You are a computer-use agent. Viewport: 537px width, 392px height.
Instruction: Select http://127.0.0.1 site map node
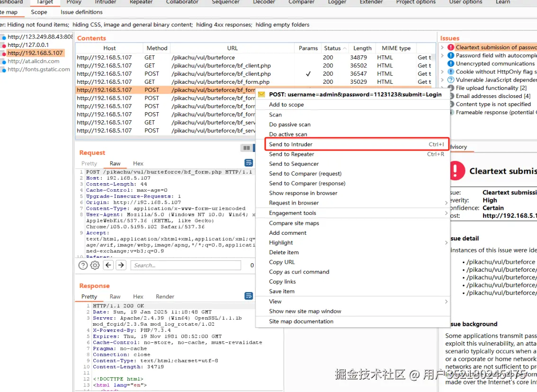click(x=28, y=45)
